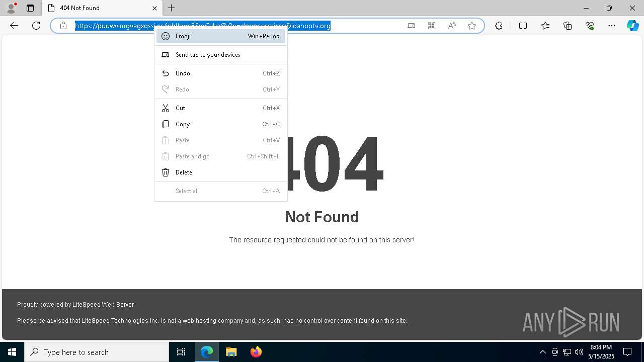
Task: Switch to the 404 Not Found tab
Action: click(x=102, y=8)
